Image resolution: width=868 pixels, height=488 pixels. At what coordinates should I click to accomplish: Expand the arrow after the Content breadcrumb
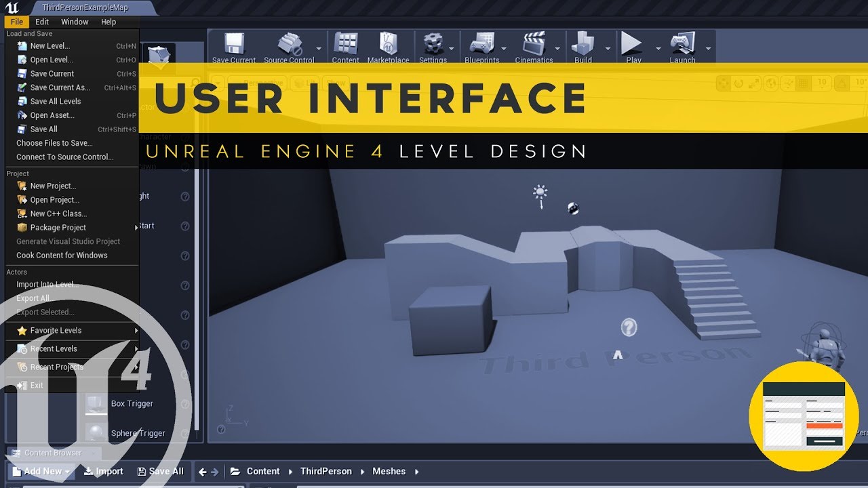pyautogui.click(x=291, y=472)
